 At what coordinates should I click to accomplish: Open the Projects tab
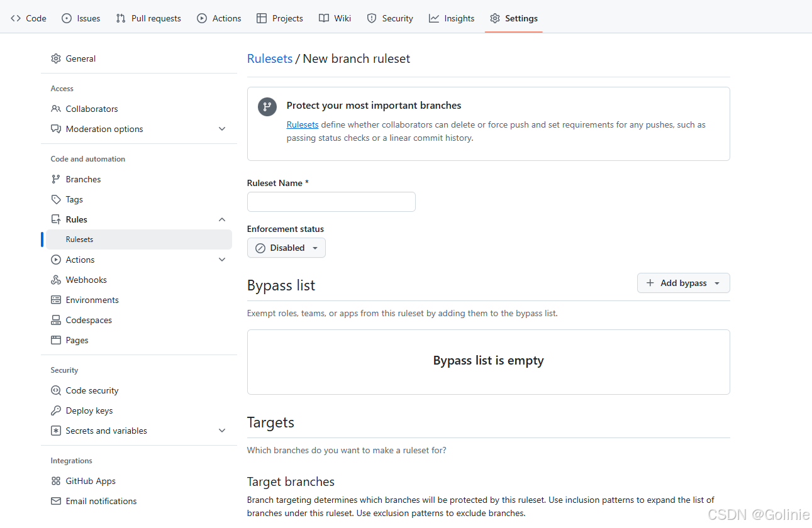coord(280,18)
